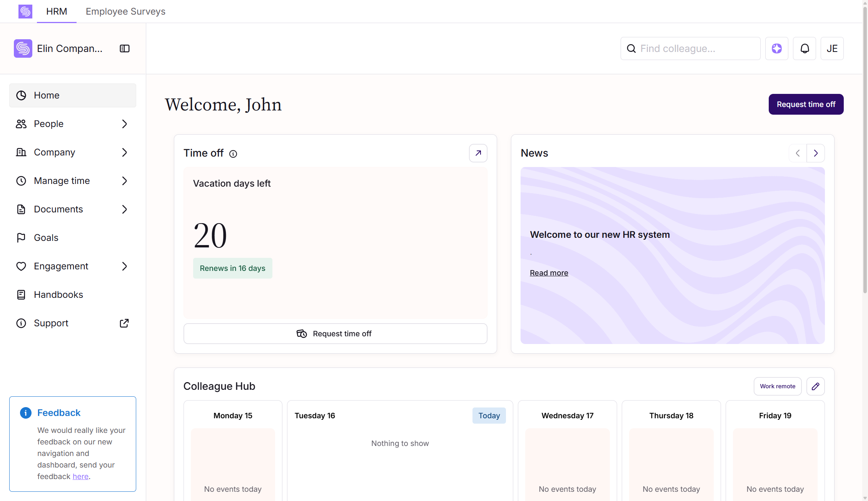Click the purple Request time off button

pos(806,104)
